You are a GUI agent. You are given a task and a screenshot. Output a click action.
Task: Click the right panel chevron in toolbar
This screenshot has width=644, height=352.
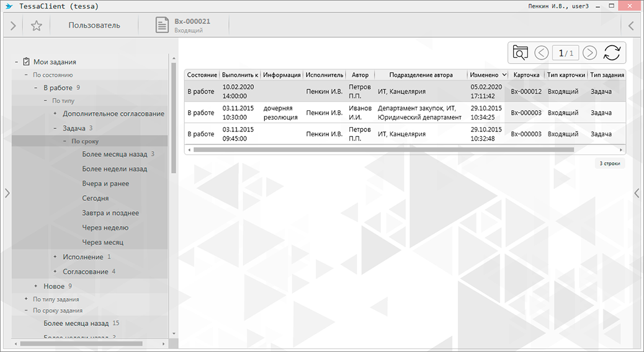click(632, 25)
